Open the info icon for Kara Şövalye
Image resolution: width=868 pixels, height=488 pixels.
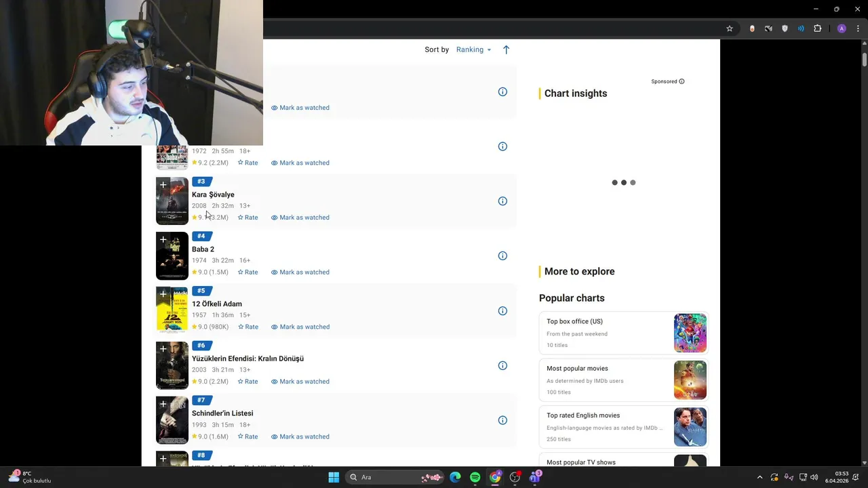pos(502,201)
